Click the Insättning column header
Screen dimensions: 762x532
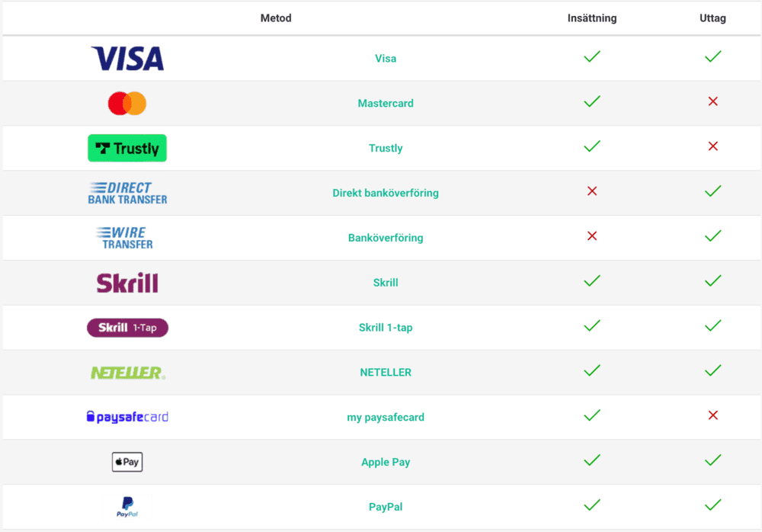coord(592,18)
